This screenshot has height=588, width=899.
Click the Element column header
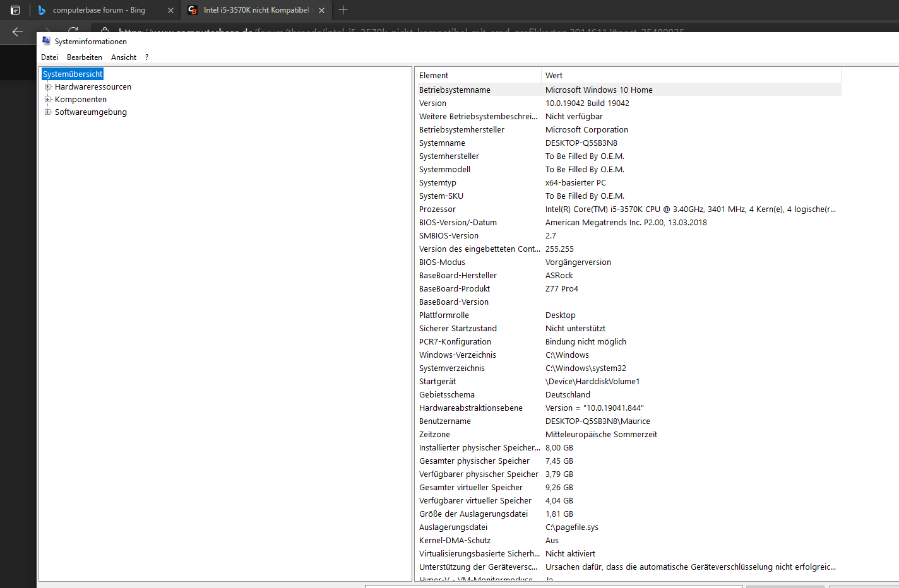click(x=478, y=75)
